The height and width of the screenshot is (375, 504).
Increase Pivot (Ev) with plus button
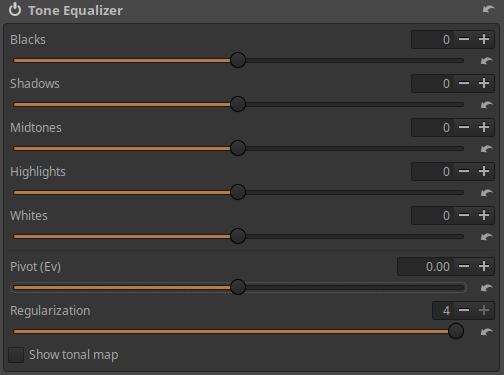click(484, 266)
